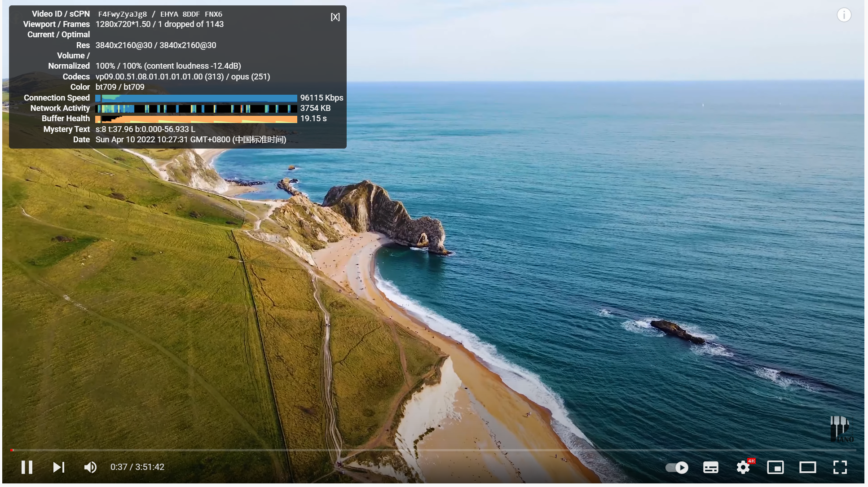Click the time display showing 0:37

pos(118,467)
